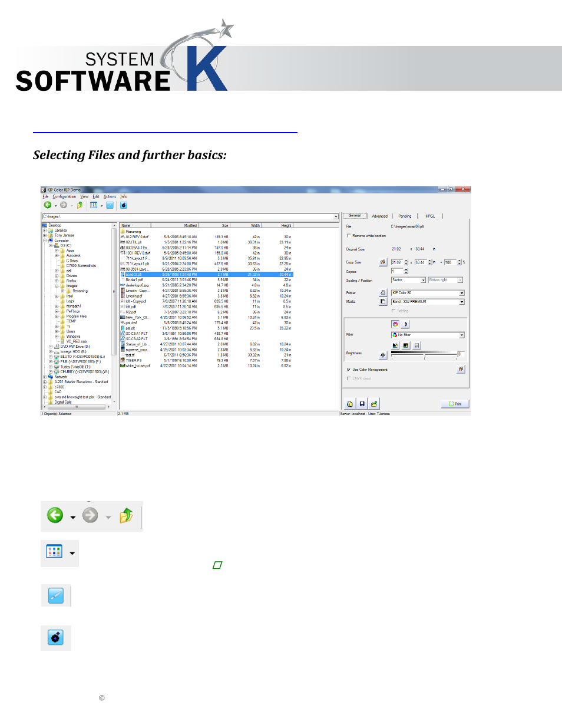The height and width of the screenshot is (728, 562).
Task: Open the Back button history dropdown arrow
Action: tap(55, 206)
